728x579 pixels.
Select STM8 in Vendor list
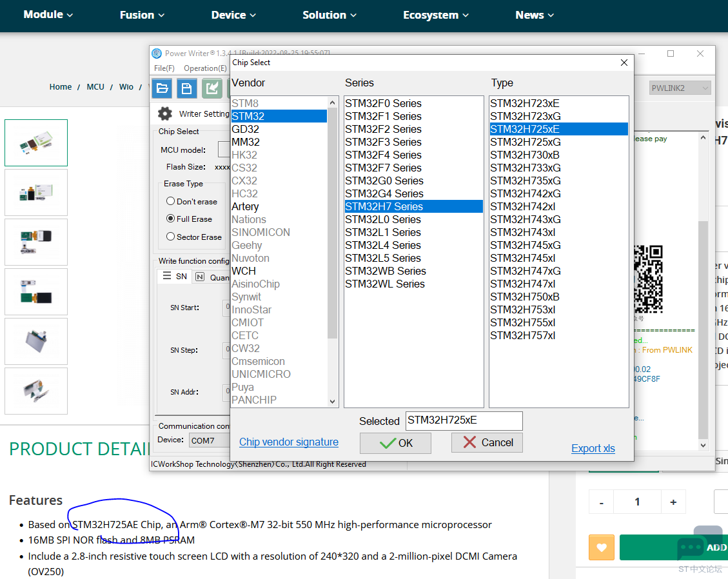(x=279, y=104)
